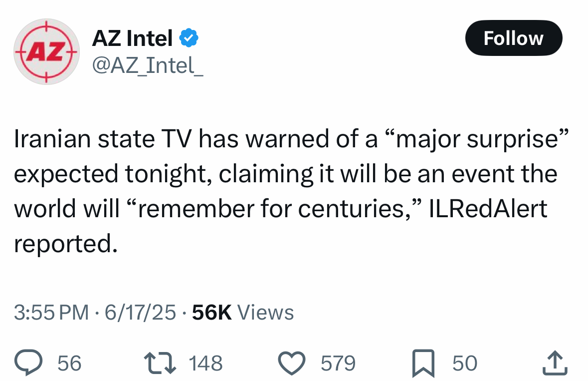Open the share upload arrow icon
Image resolution: width=588 pixels, height=381 pixels.
click(555, 363)
